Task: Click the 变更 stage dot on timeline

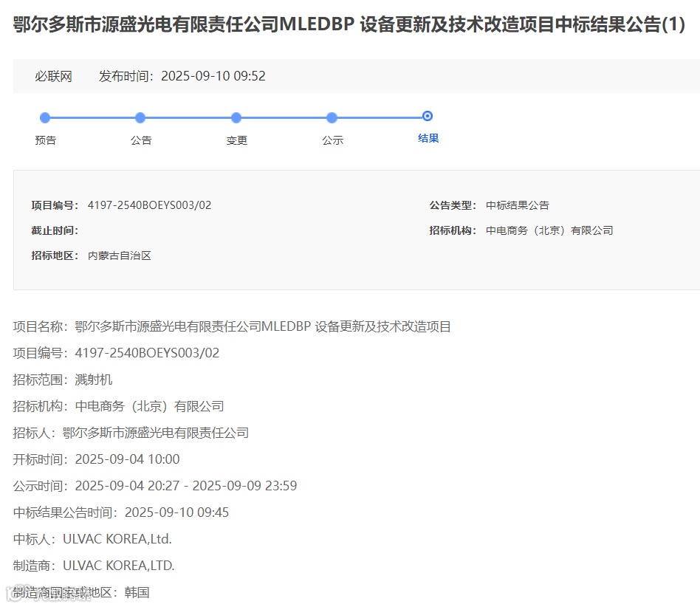Action: click(x=236, y=118)
